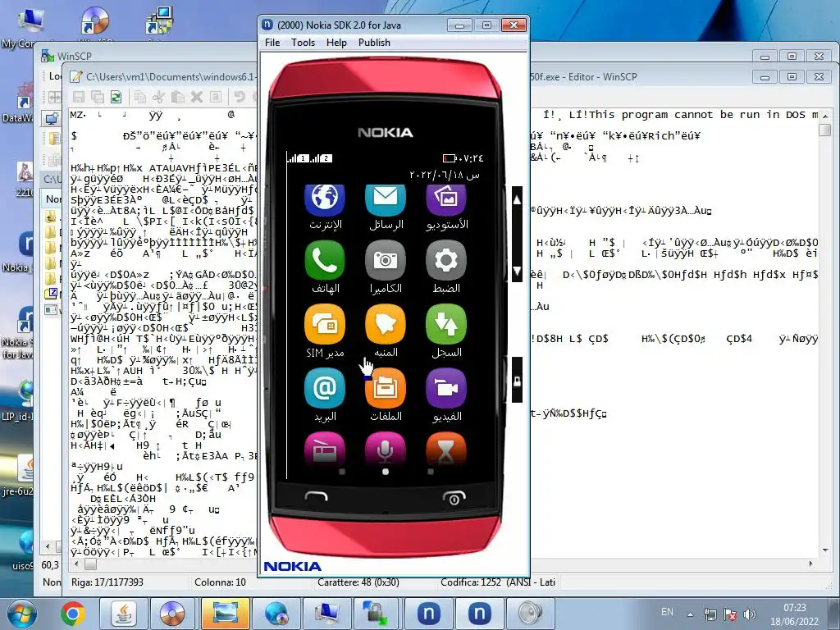Screen dimensions: 840x630
Task: Click the Select All icon in WinSCP editor
Action: (216, 97)
